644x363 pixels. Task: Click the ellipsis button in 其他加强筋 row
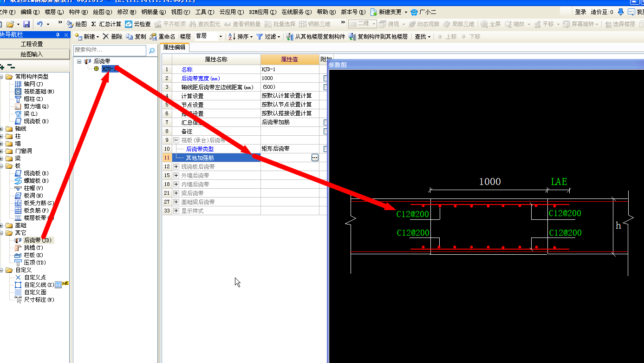click(x=315, y=158)
